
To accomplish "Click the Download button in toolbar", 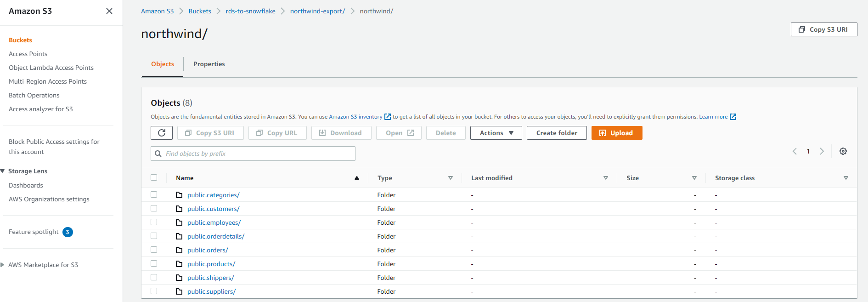I will pos(341,133).
